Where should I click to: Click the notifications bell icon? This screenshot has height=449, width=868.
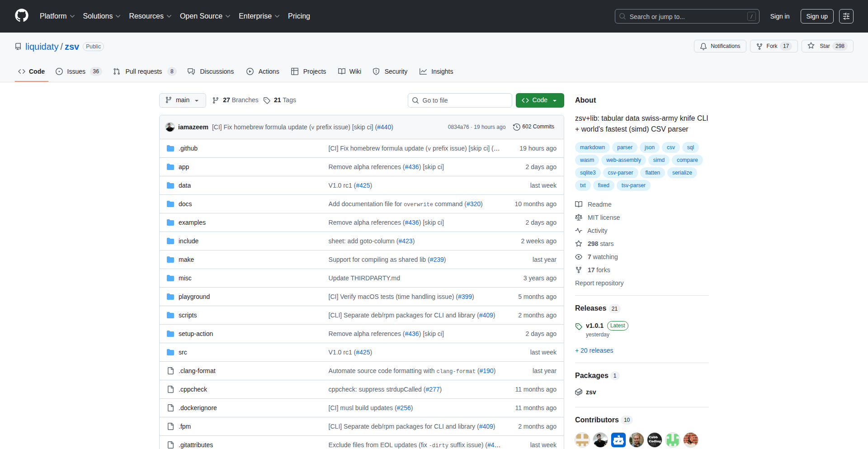(x=703, y=46)
